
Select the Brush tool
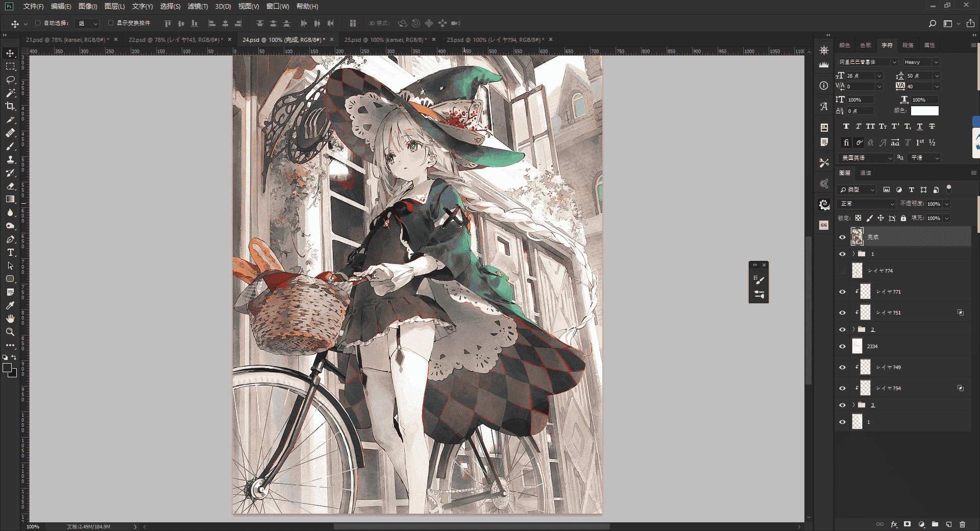click(10, 146)
